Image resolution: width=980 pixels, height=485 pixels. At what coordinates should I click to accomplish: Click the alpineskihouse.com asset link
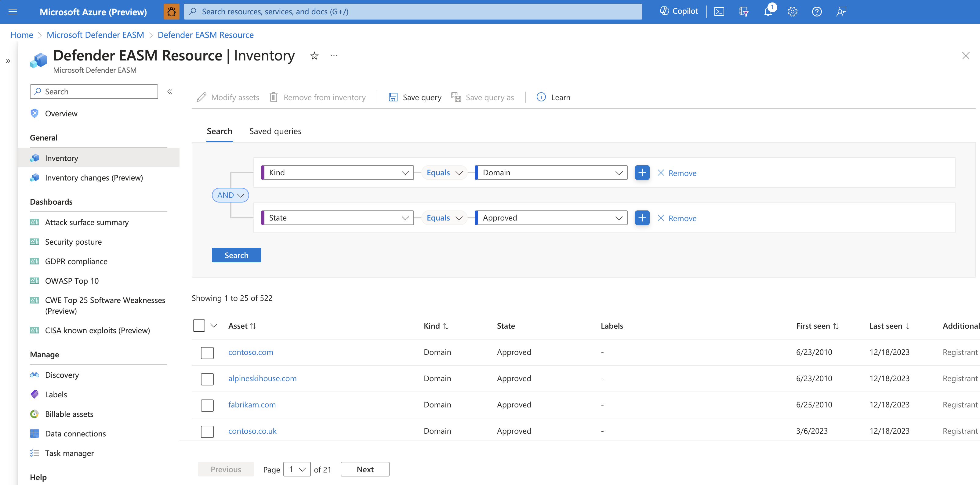pyautogui.click(x=263, y=378)
